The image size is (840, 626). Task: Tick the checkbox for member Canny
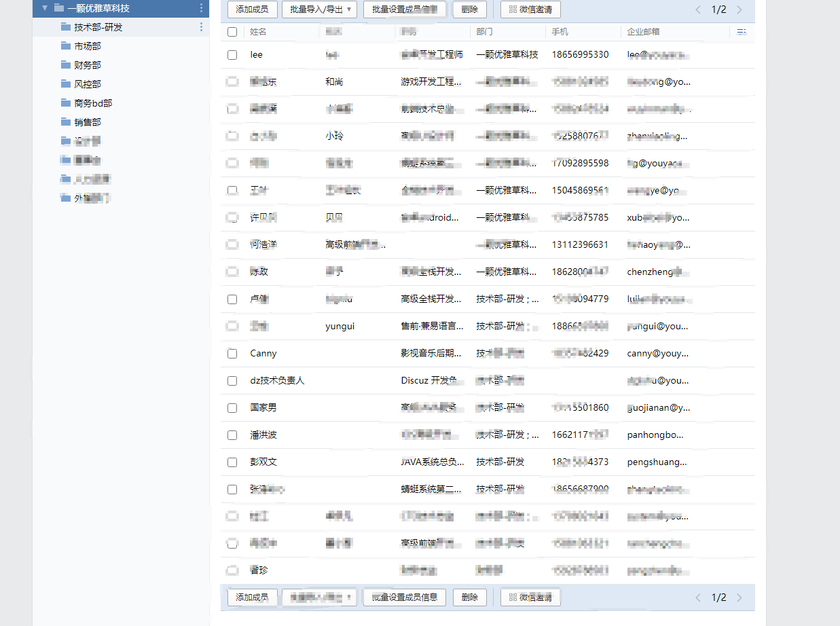(x=232, y=353)
